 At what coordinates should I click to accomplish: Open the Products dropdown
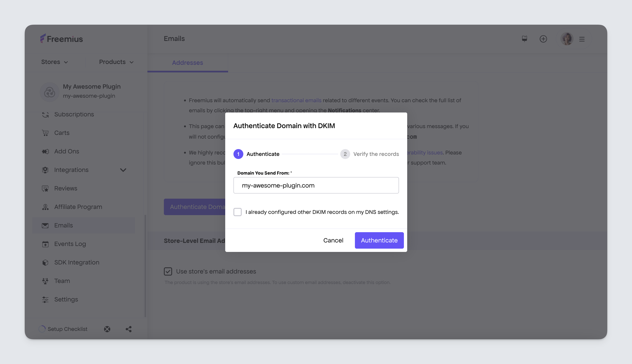tap(116, 62)
